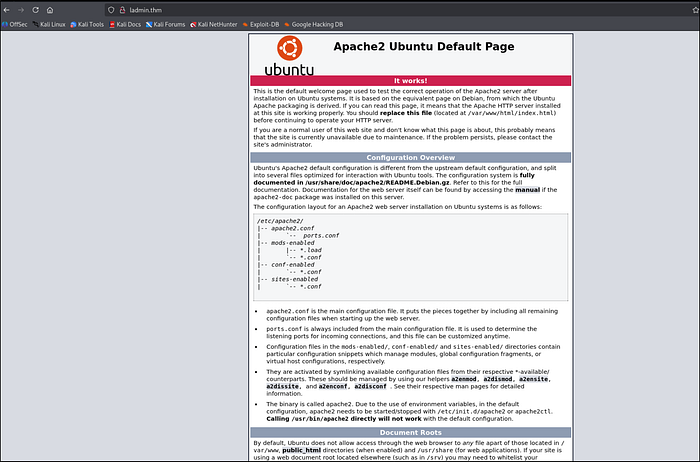The image size is (700, 462).
Task: Open the shield tracking protection icon
Action: tap(111, 10)
